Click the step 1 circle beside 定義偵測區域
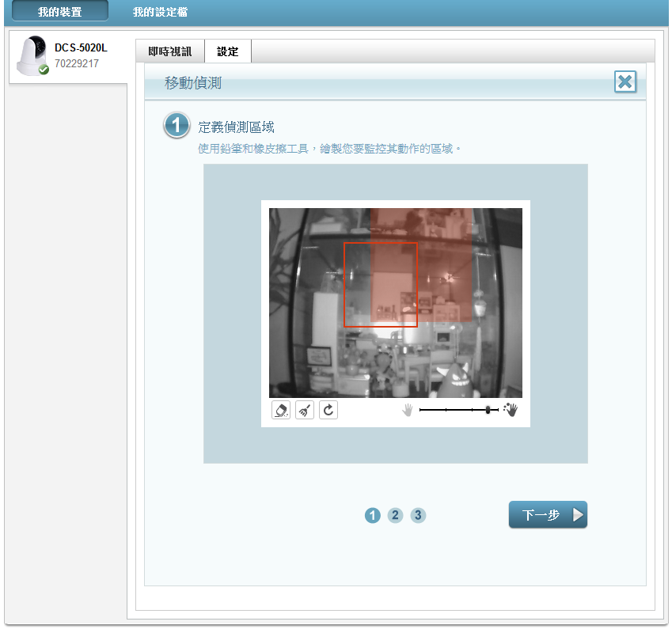 pyautogui.click(x=177, y=127)
